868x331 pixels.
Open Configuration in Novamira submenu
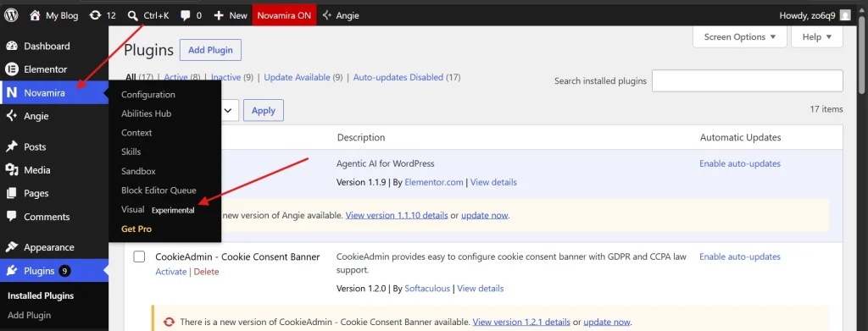(147, 95)
